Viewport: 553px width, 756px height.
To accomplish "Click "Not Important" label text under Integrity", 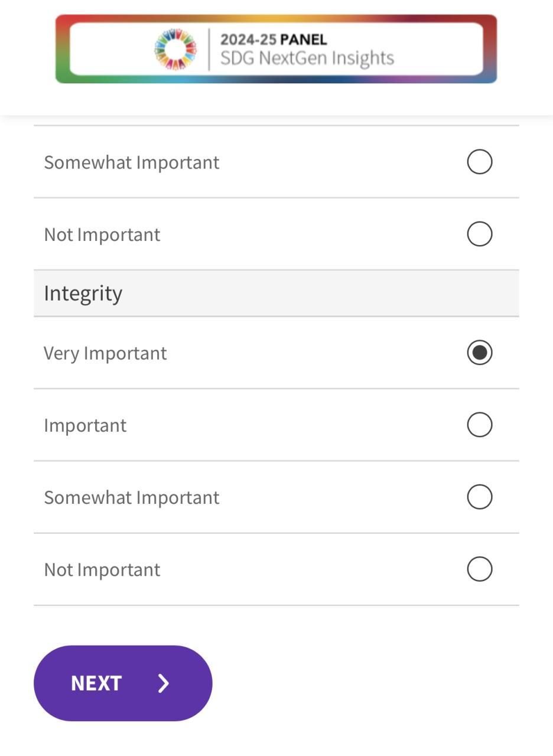I will pos(102,570).
